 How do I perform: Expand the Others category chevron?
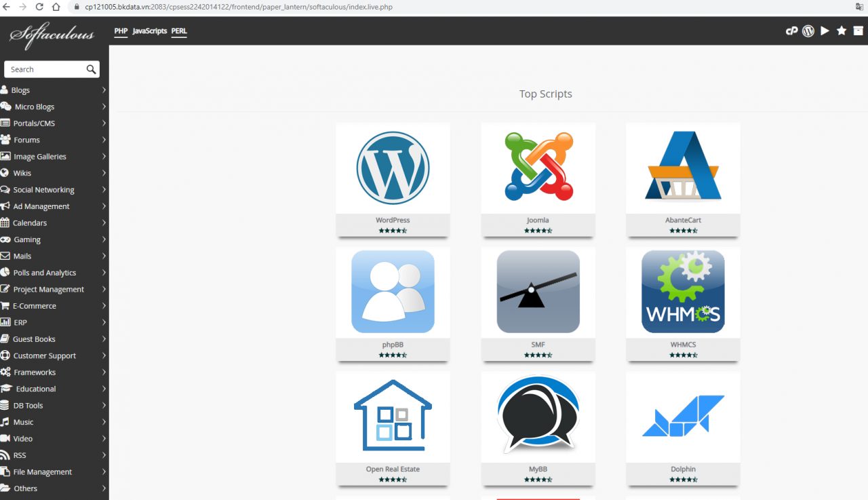[104, 488]
